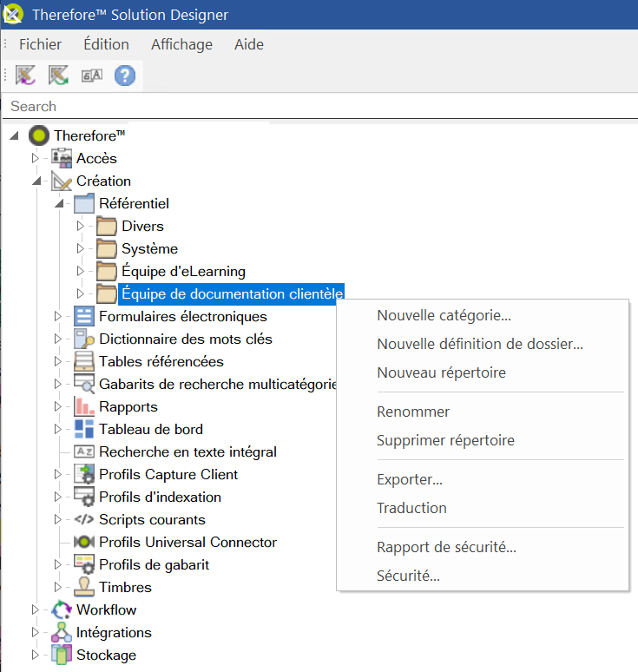This screenshot has width=638, height=672.
Task: Collapse the Référentiel node
Action: tap(60, 203)
